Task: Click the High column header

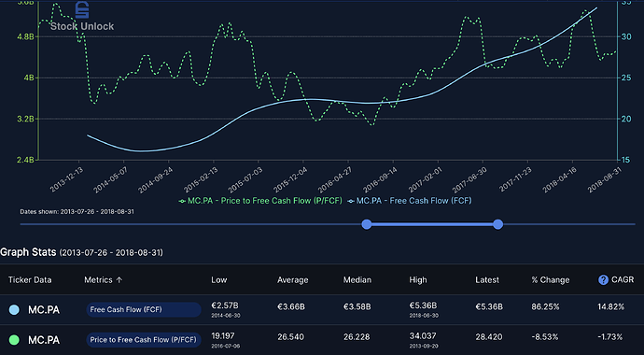Action: [418, 280]
